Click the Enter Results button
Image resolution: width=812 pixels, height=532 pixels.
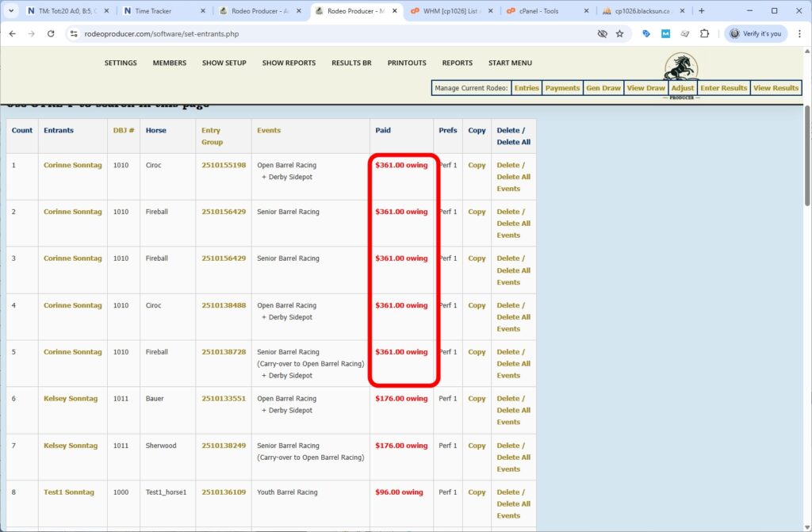pos(722,88)
